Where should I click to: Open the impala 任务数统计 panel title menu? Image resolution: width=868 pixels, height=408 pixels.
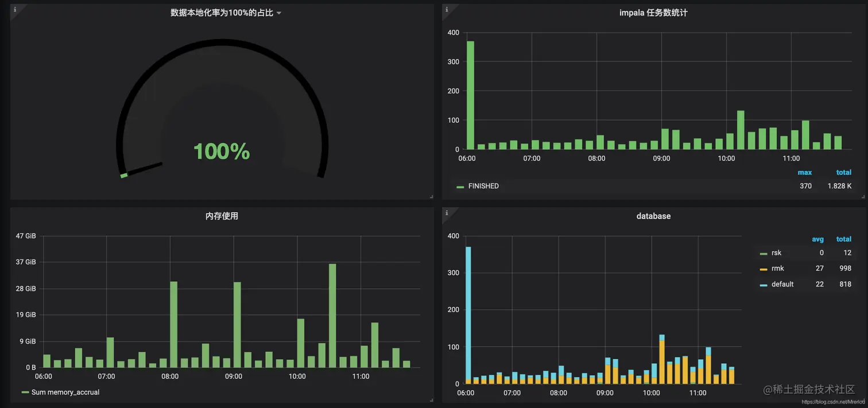pyautogui.click(x=653, y=13)
